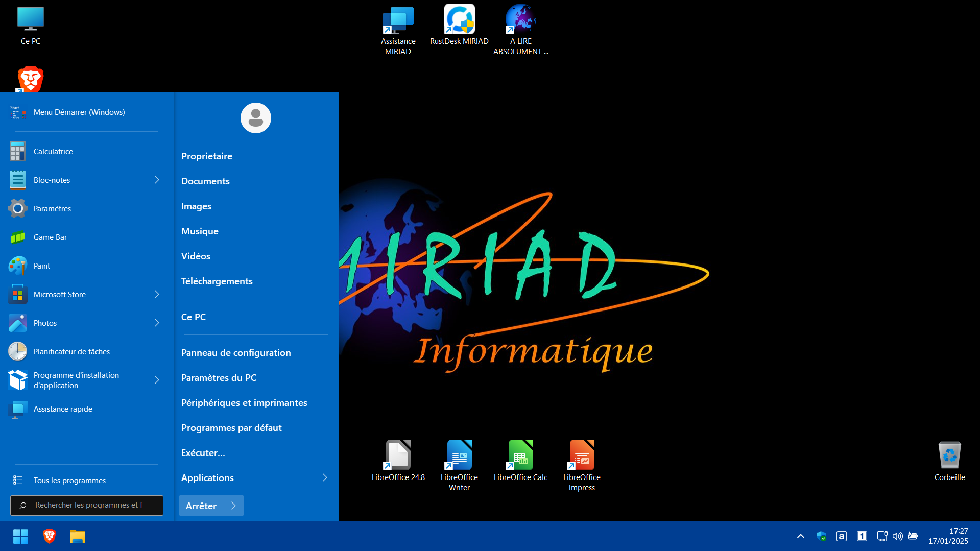This screenshot has height=551, width=980.
Task: Expand the Bloc-notes submenu arrow
Action: pyautogui.click(x=157, y=180)
